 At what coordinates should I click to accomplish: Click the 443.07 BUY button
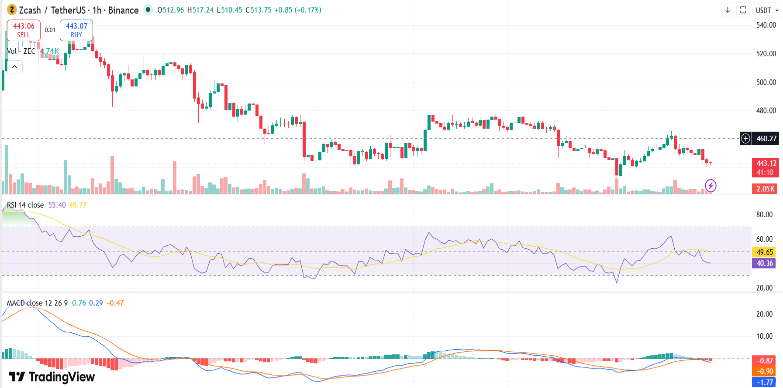coord(76,30)
